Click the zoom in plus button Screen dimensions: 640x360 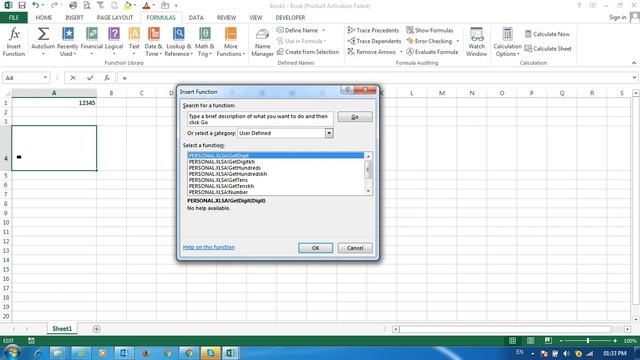pyautogui.click(x=615, y=340)
